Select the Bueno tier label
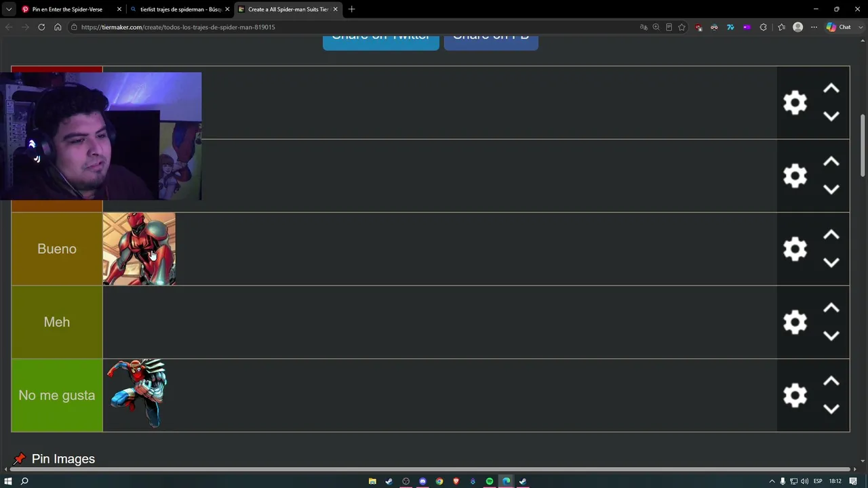Image resolution: width=868 pixels, height=488 pixels. click(x=57, y=249)
